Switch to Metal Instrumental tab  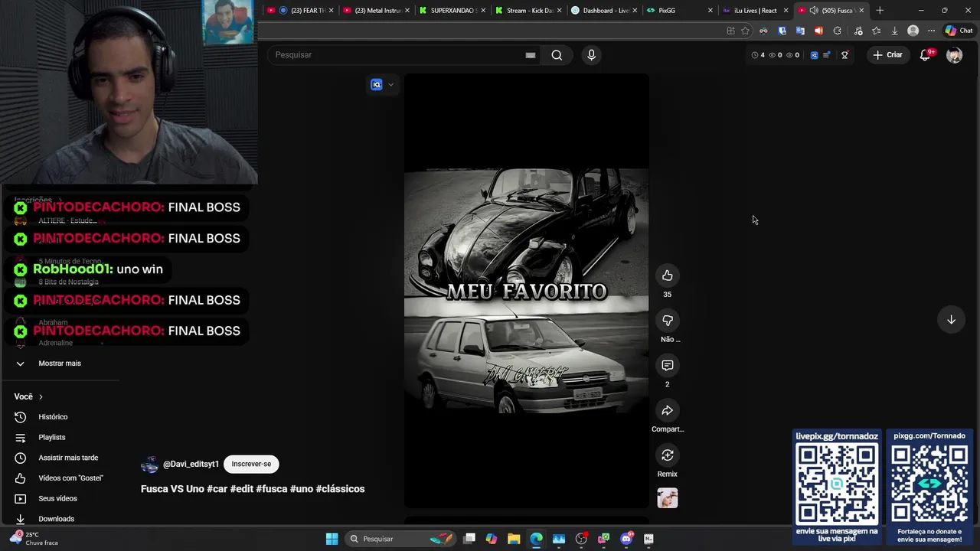pyautogui.click(x=376, y=11)
